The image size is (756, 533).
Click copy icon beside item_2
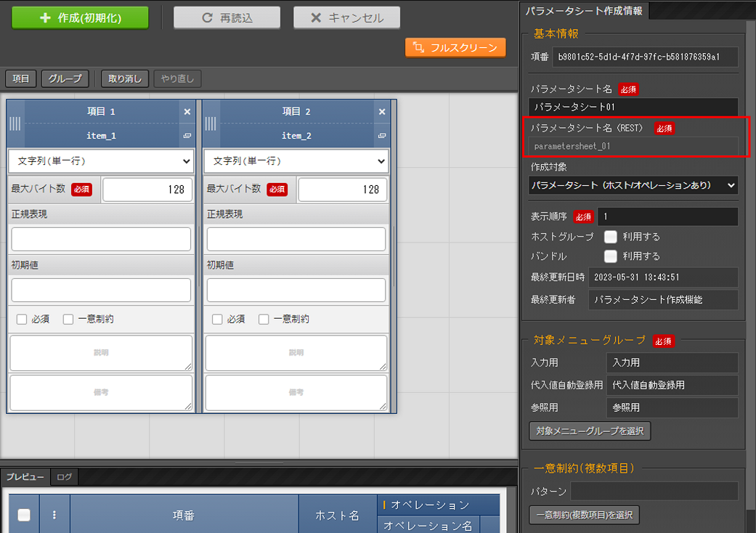coord(382,136)
